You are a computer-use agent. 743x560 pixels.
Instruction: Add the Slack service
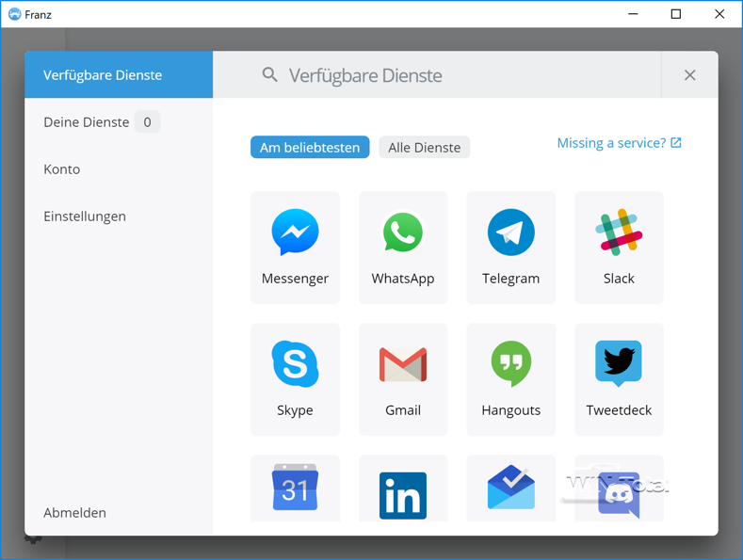(619, 248)
